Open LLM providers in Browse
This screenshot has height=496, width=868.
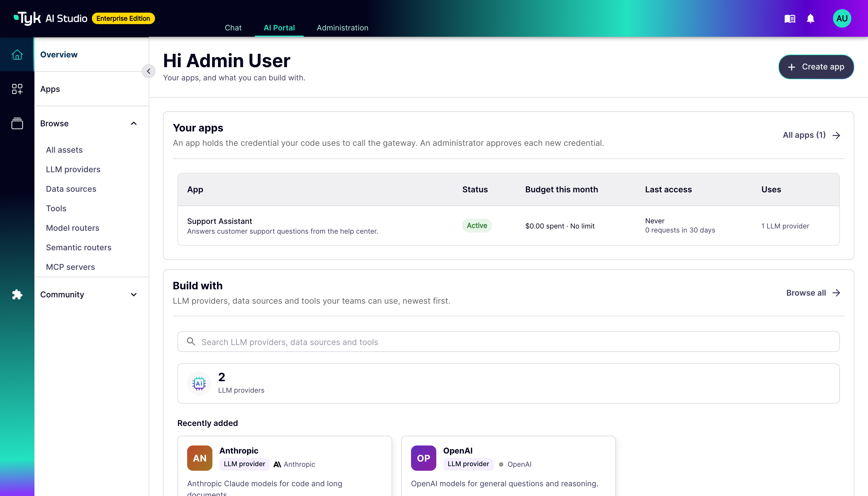pos(73,169)
